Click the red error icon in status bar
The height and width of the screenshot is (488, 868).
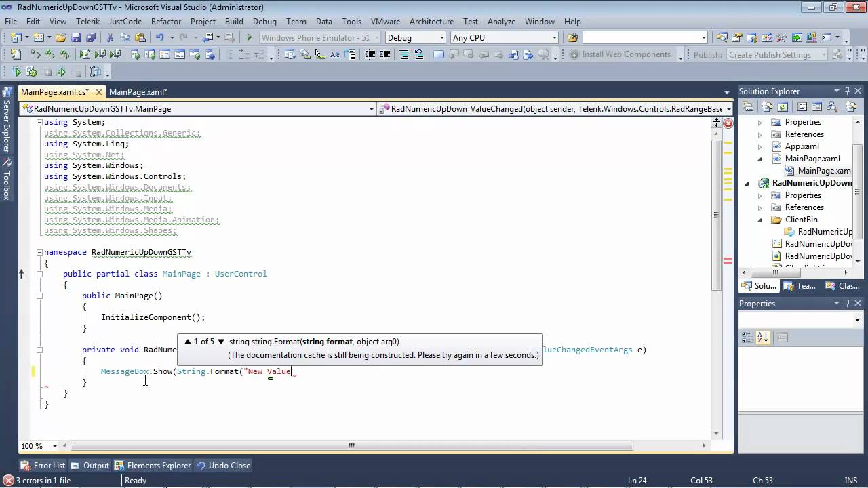(x=7, y=480)
